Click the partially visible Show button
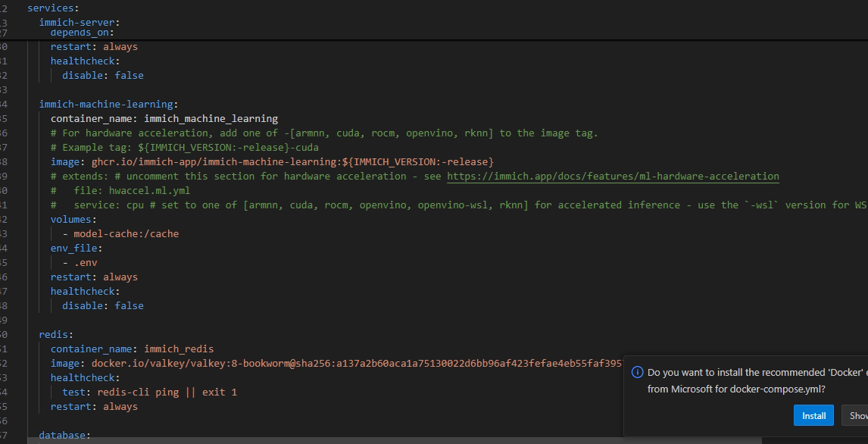 coord(857,415)
